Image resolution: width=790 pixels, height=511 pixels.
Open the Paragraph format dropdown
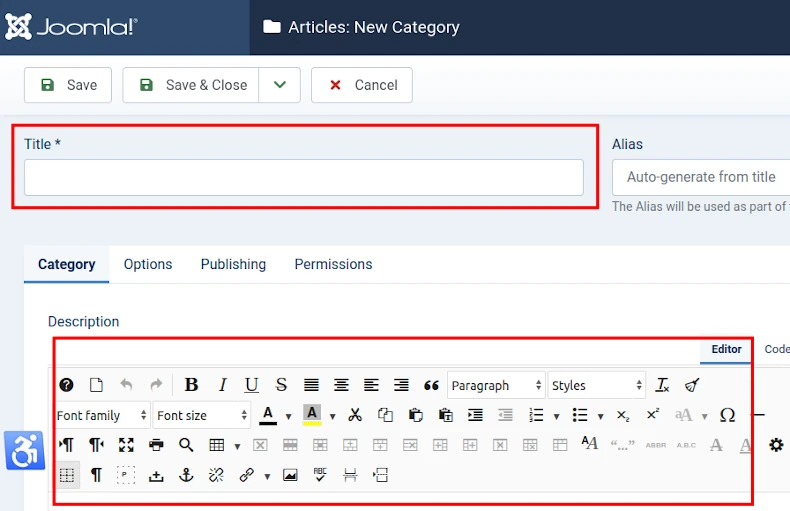496,386
